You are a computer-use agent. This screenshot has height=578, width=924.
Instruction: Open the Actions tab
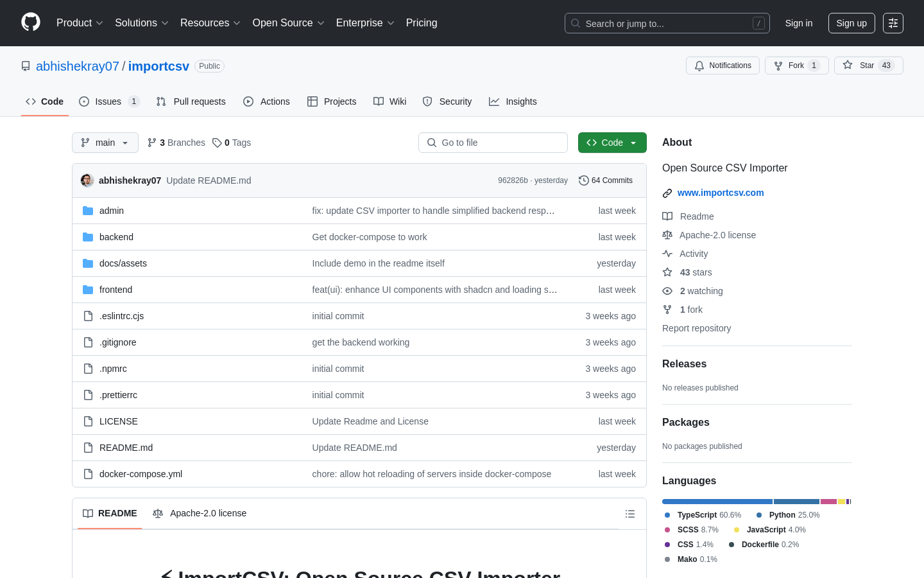[266, 101]
